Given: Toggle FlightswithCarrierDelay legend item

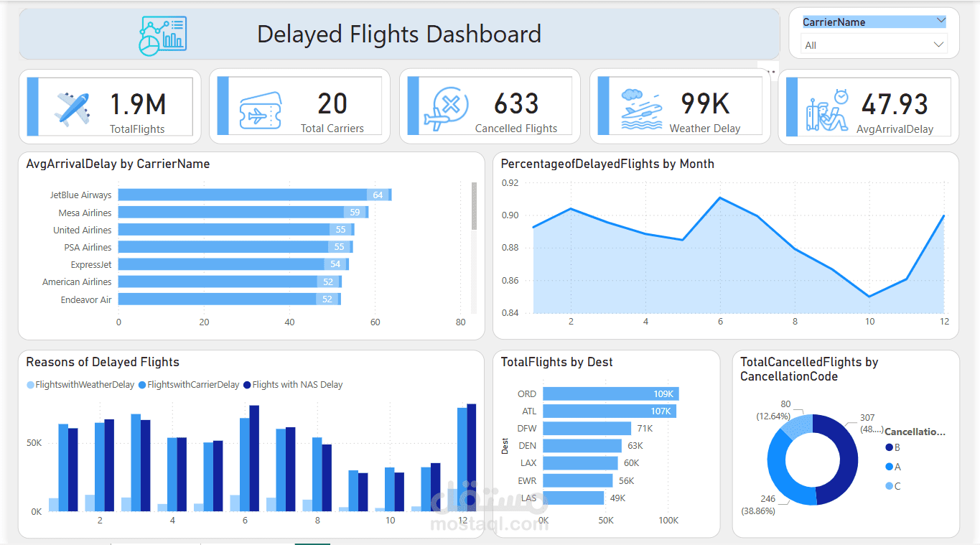Looking at the screenshot, I should click(189, 385).
